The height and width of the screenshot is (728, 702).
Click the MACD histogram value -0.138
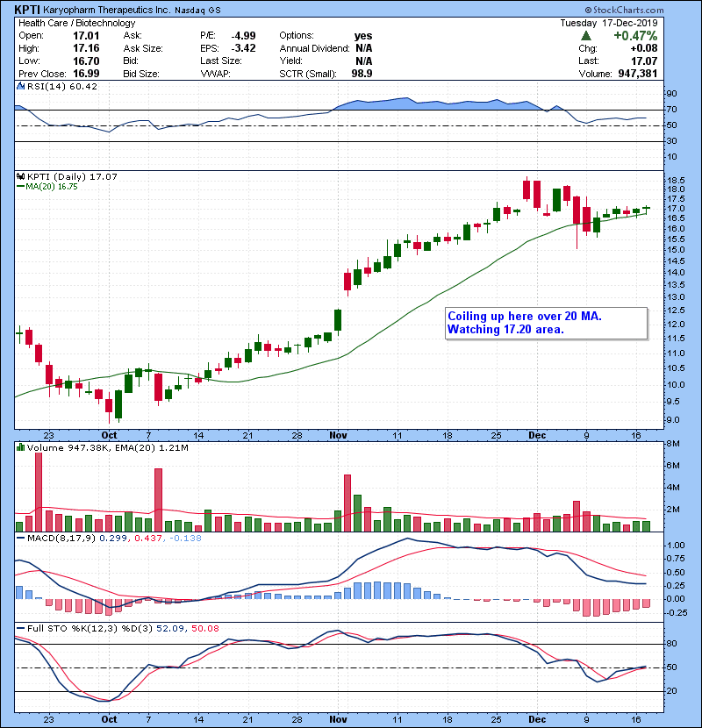tap(185, 539)
